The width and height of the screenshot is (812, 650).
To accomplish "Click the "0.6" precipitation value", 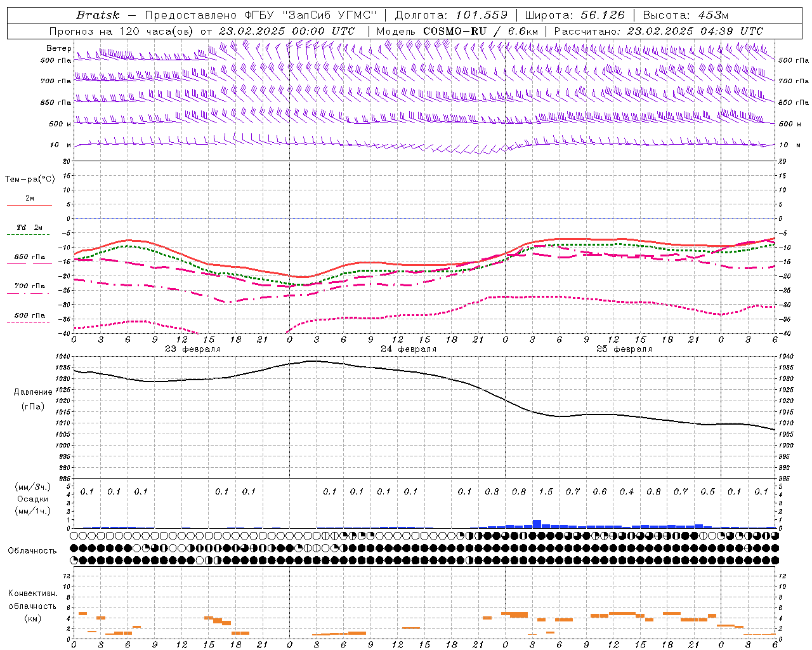I will point(599,491).
